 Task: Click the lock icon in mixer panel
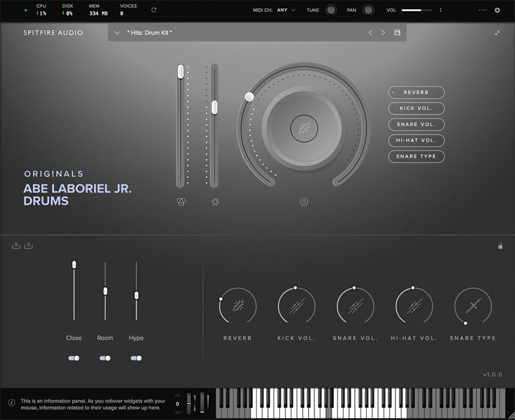[x=500, y=246]
